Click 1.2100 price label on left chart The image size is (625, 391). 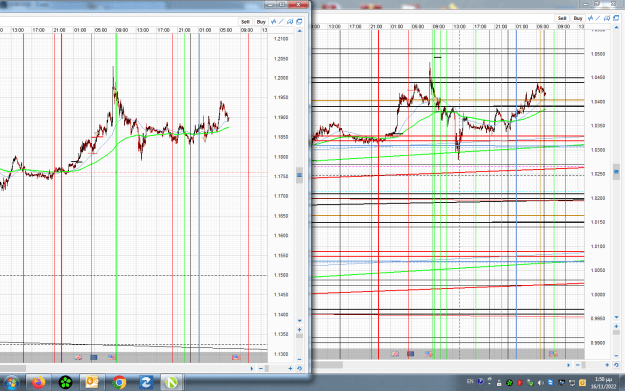point(281,39)
